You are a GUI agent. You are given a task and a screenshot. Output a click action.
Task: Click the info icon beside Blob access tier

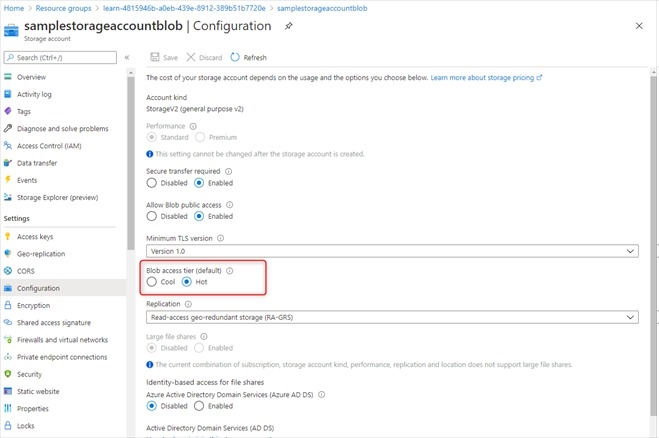[x=229, y=271]
